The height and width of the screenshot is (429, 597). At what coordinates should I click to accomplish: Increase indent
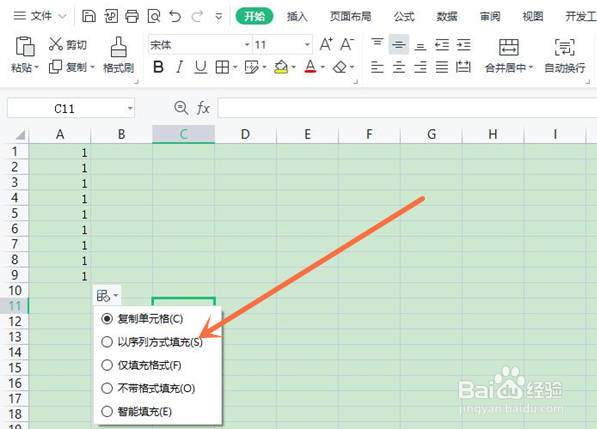click(x=463, y=45)
